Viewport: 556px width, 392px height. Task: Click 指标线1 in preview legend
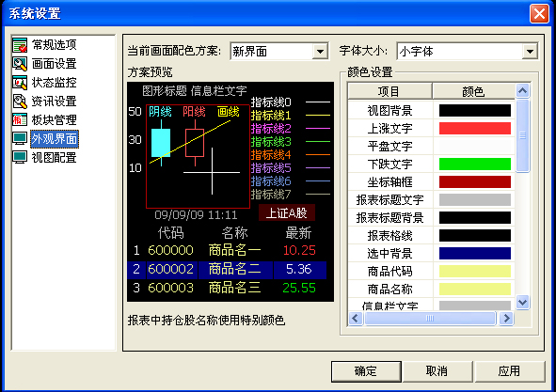click(271, 116)
